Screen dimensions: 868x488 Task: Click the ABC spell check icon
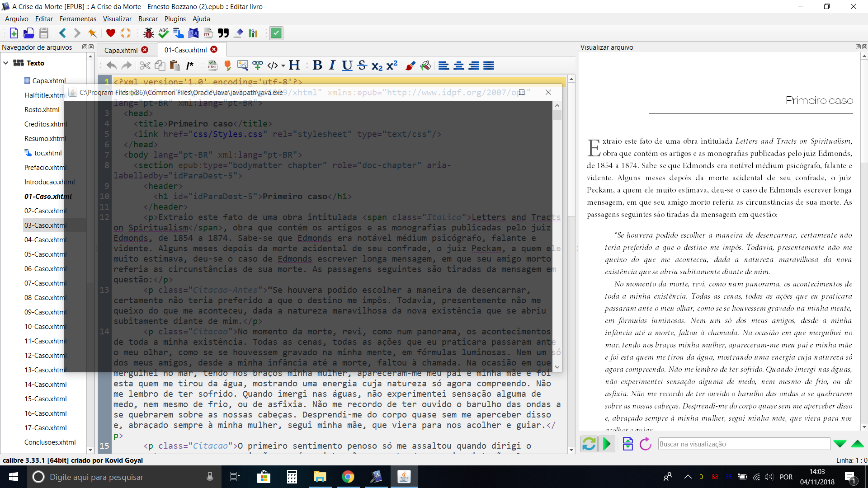164,33
